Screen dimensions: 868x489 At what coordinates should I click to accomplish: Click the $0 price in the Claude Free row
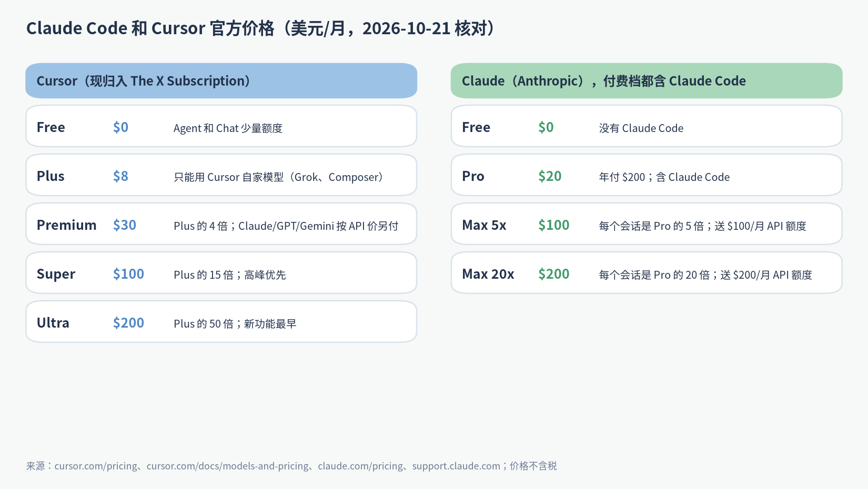tap(546, 127)
